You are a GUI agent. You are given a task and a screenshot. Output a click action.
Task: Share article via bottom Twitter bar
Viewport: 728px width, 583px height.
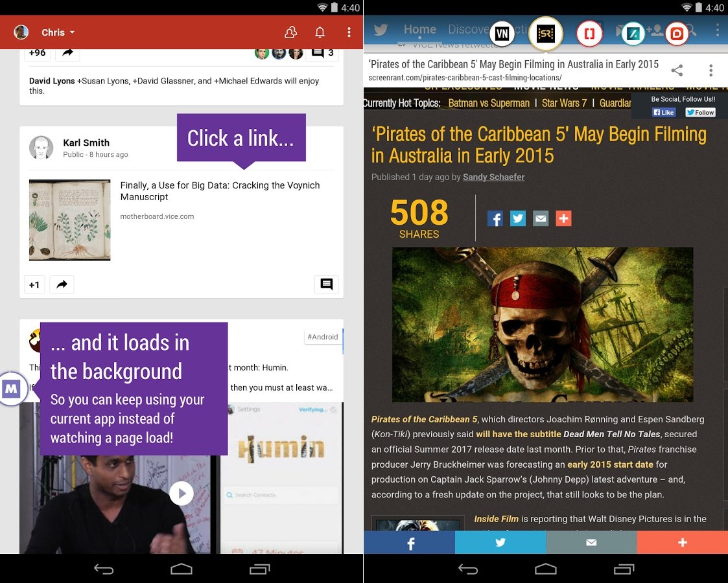500,543
